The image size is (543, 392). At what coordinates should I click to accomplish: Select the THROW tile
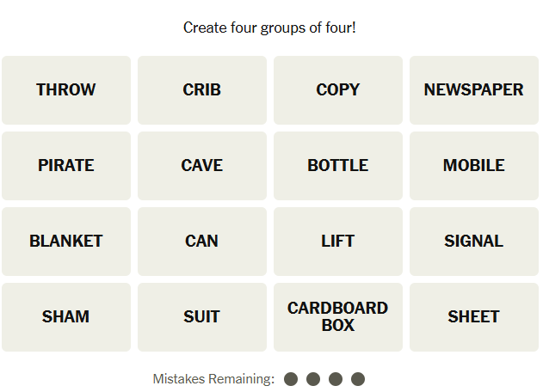click(66, 90)
